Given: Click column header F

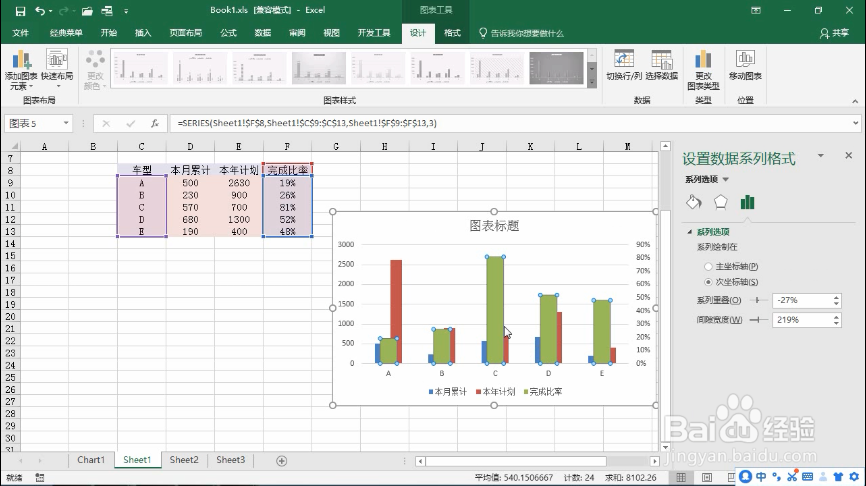Looking at the screenshot, I should 287,146.
